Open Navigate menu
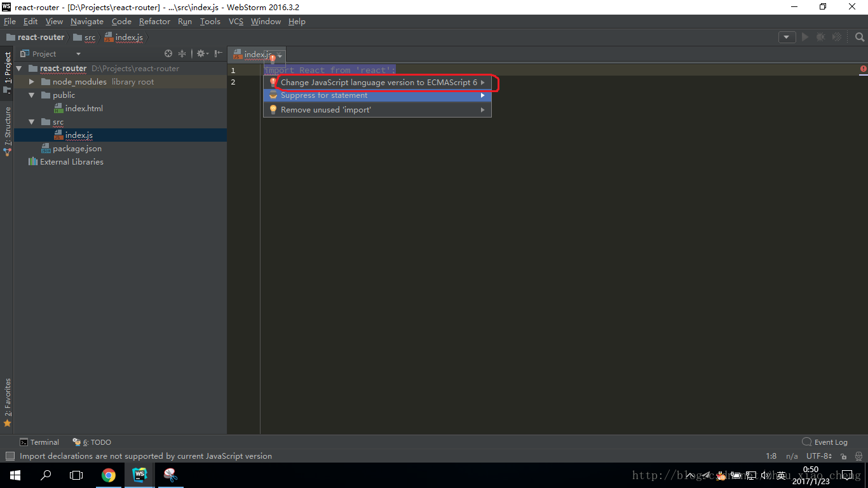 pos(87,22)
